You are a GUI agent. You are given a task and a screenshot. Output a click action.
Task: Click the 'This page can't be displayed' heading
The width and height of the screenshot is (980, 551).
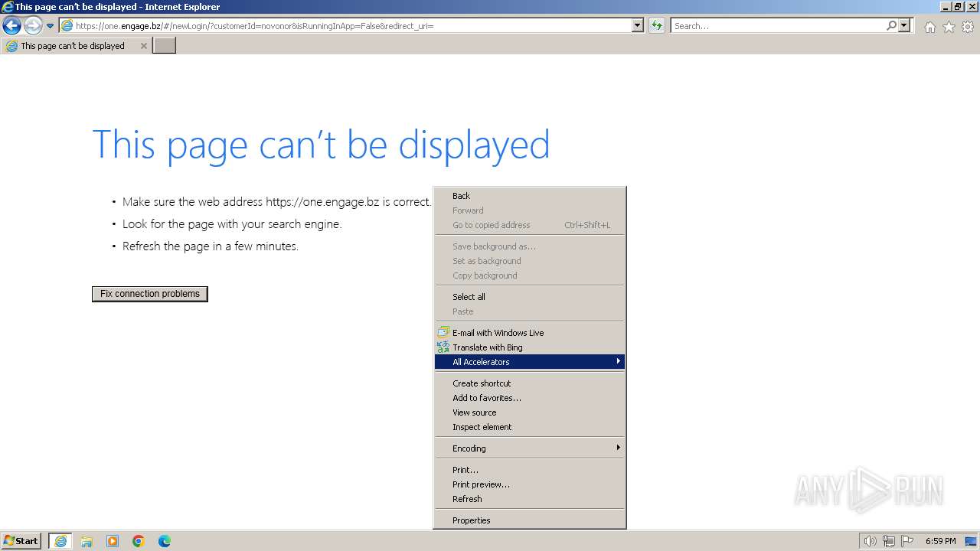pyautogui.click(x=321, y=145)
